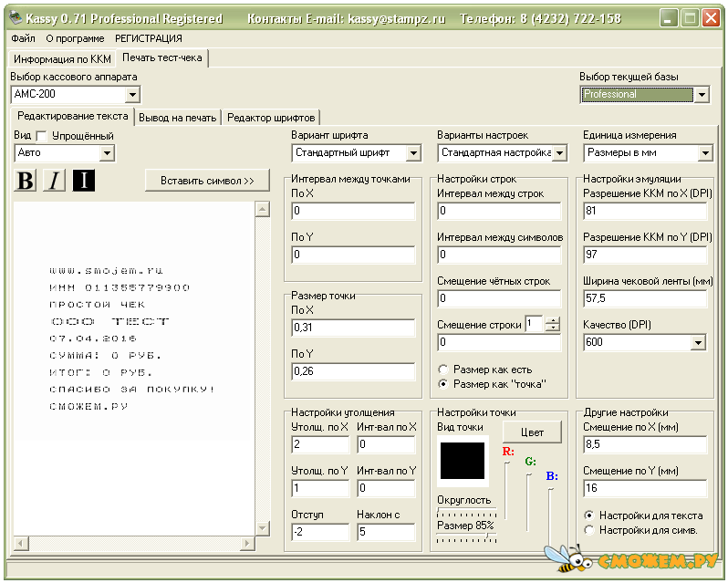Click the interval По X input field
Screen dimensions: 728x583
click(353, 211)
